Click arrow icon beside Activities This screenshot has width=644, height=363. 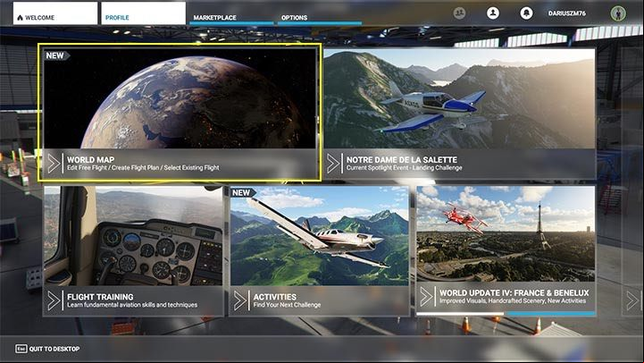(x=240, y=300)
